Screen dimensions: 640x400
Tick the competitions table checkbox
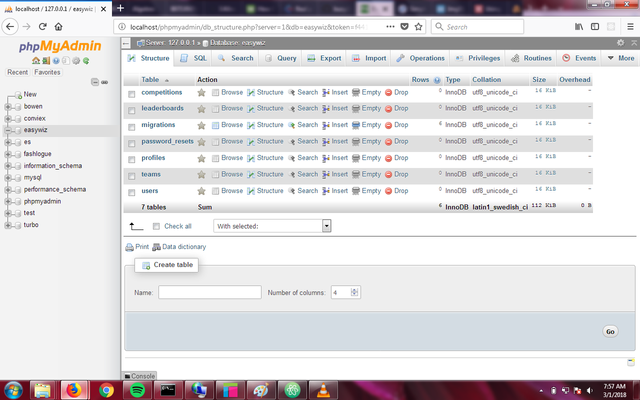click(x=131, y=94)
